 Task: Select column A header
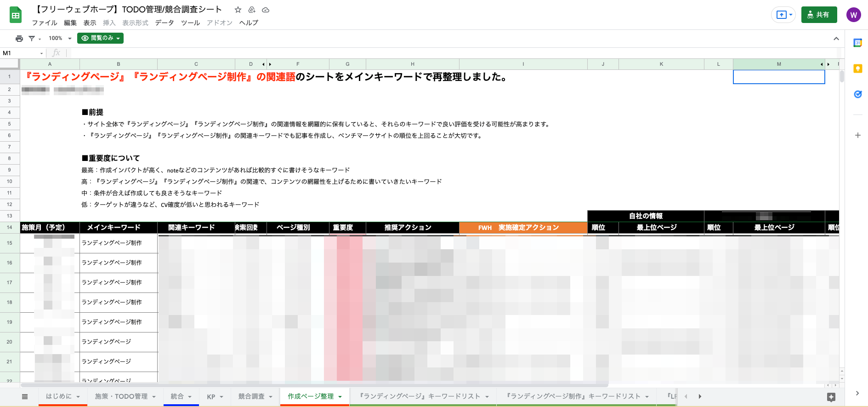click(50, 64)
